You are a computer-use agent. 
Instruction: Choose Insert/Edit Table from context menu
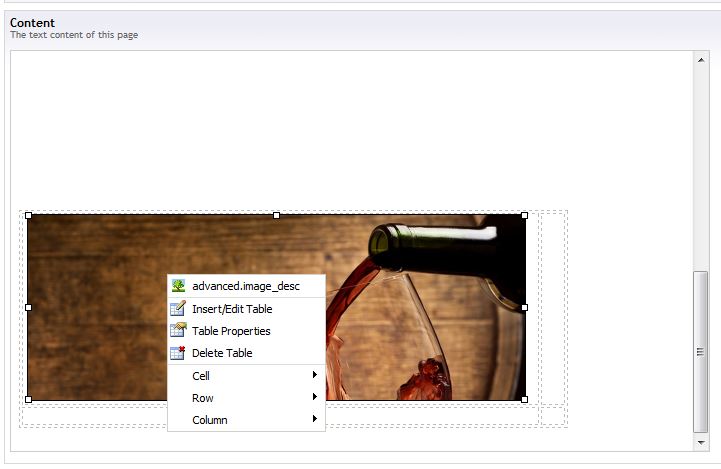[246, 309]
